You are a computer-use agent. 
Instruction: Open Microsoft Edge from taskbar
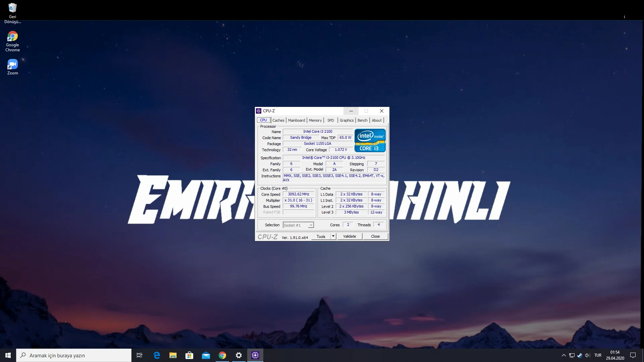coord(157,355)
